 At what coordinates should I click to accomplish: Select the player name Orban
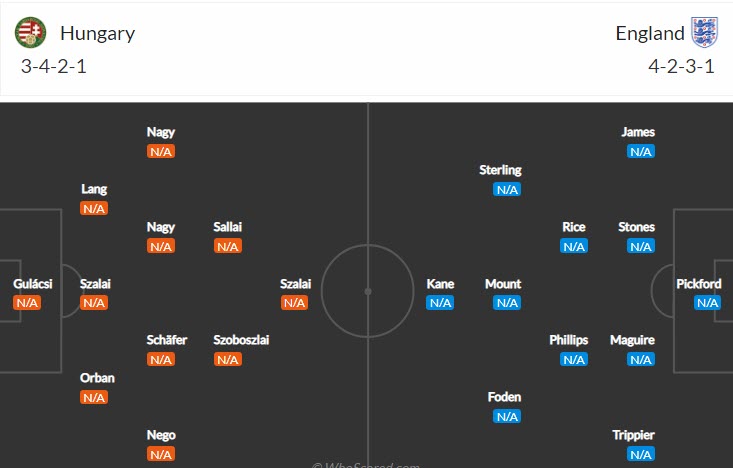point(97,378)
